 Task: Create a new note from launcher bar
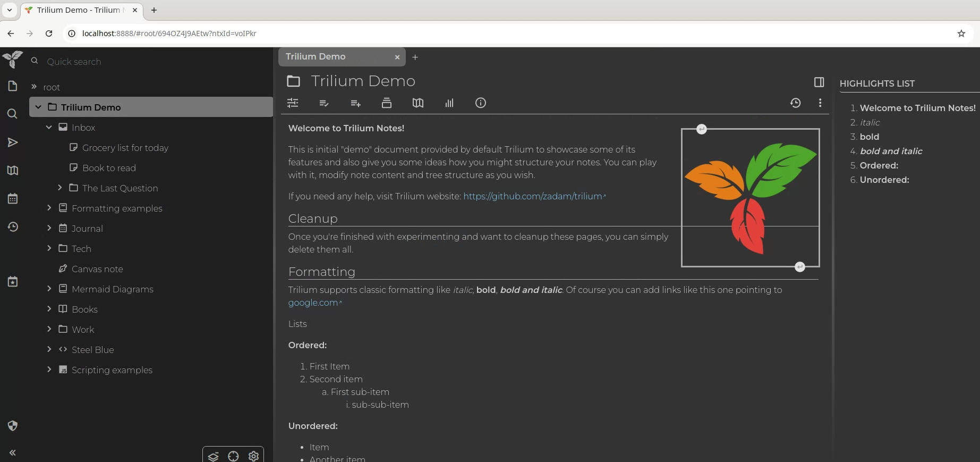coord(13,86)
